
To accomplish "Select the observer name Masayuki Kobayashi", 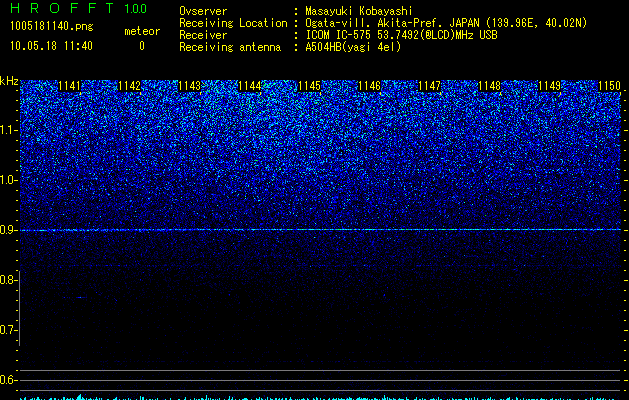I will 359,11.
